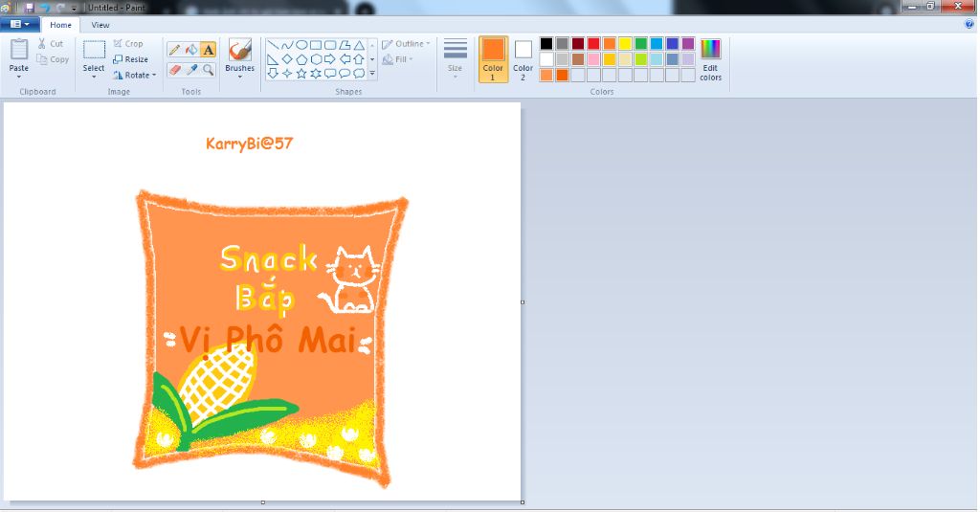
Task: Pick the pink rose color swatch
Action: click(x=593, y=59)
